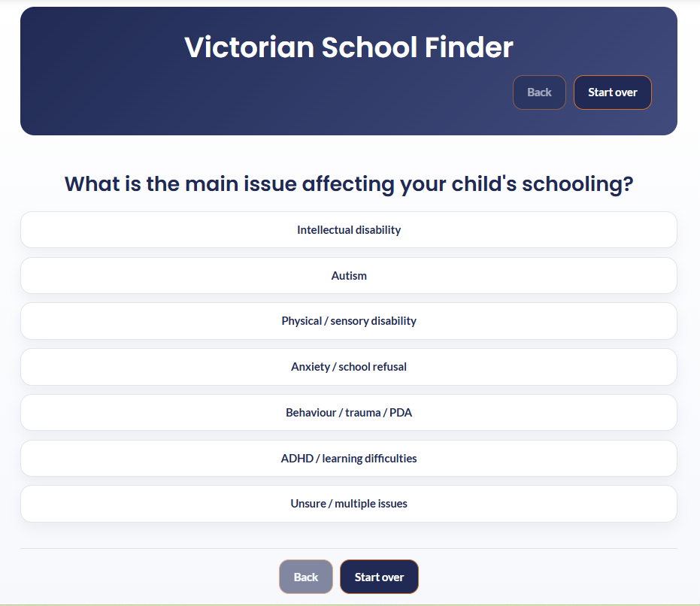Select the Intellectual disability option
Image resolution: width=700 pixels, height=606 pixels.
point(349,229)
